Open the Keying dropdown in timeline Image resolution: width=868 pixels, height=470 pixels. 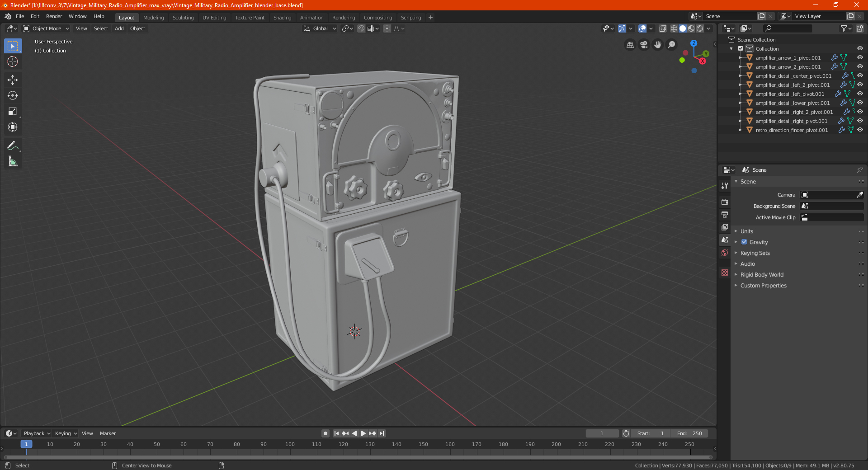(x=66, y=433)
